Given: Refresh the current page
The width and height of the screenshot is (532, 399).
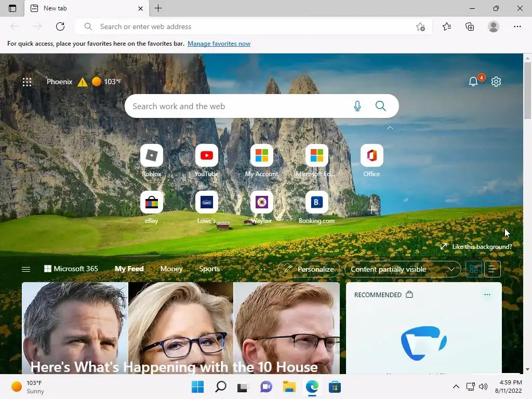Looking at the screenshot, I should (x=60, y=26).
